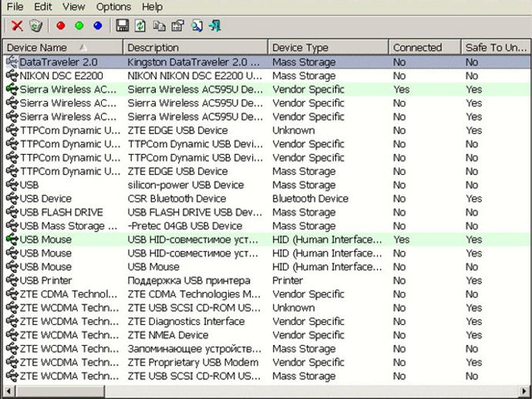Screen dimensions: 532x399
Task: Sort by Device Type column header
Action: [x=328, y=48]
